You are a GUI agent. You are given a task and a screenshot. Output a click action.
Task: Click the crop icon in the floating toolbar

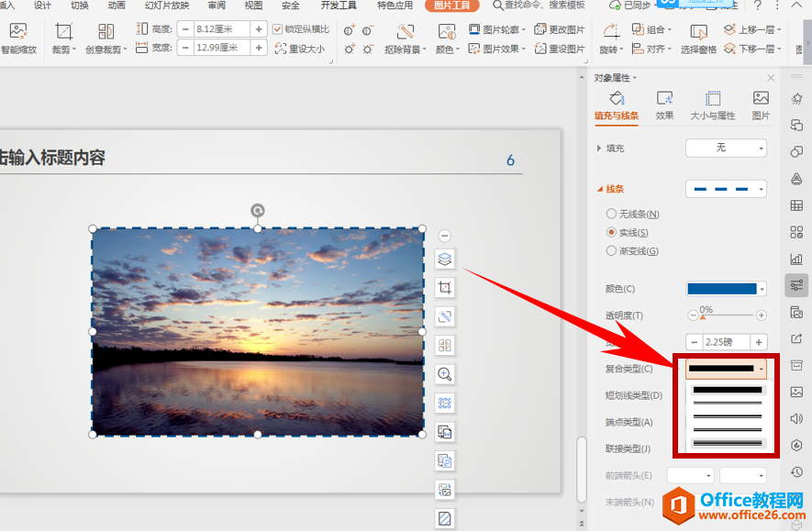pyautogui.click(x=445, y=288)
